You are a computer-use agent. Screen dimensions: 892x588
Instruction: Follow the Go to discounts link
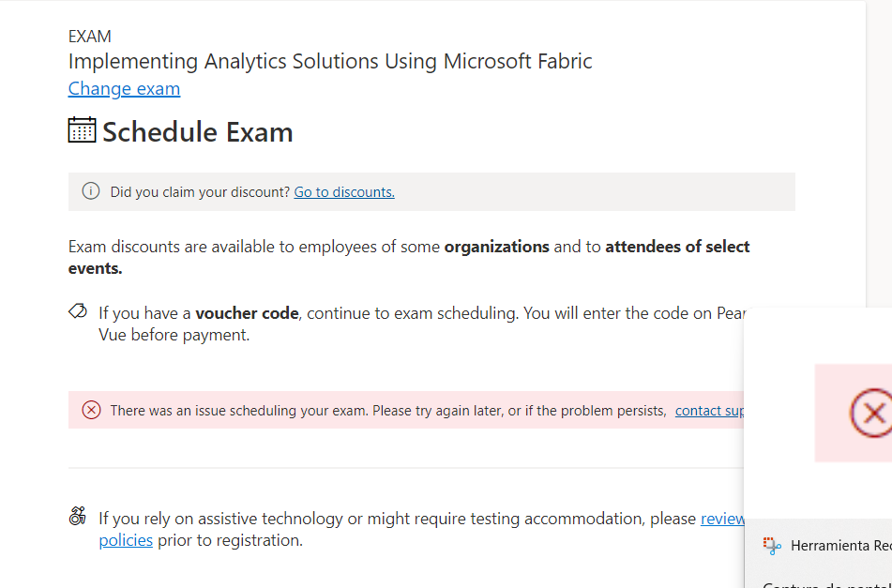tap(343, 191)
